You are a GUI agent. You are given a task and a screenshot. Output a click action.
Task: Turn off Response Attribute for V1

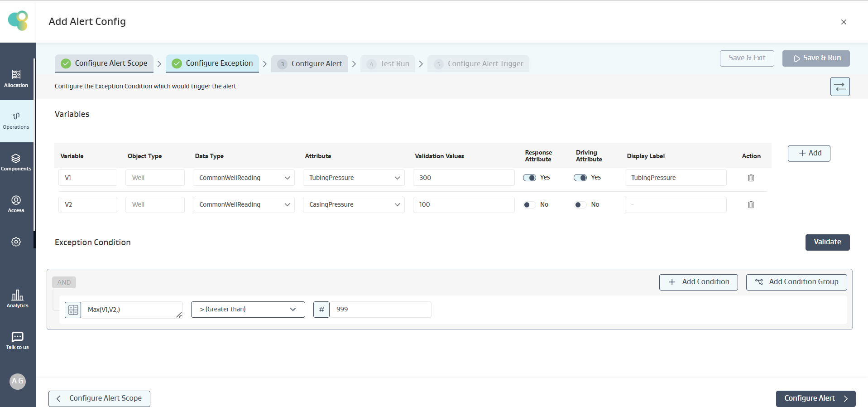click(529, 178)
